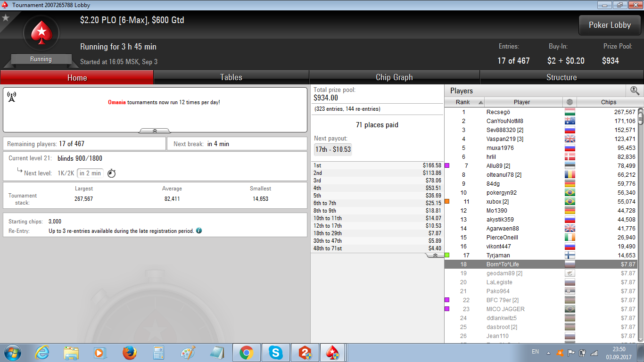This screenshot has height=362, width=644.
Task: Collapse the Omania announcement panel
Action: click(155, 131)
